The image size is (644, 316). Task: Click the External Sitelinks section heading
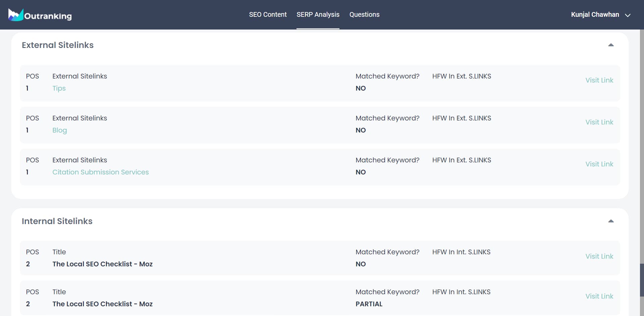coord(58,45)
